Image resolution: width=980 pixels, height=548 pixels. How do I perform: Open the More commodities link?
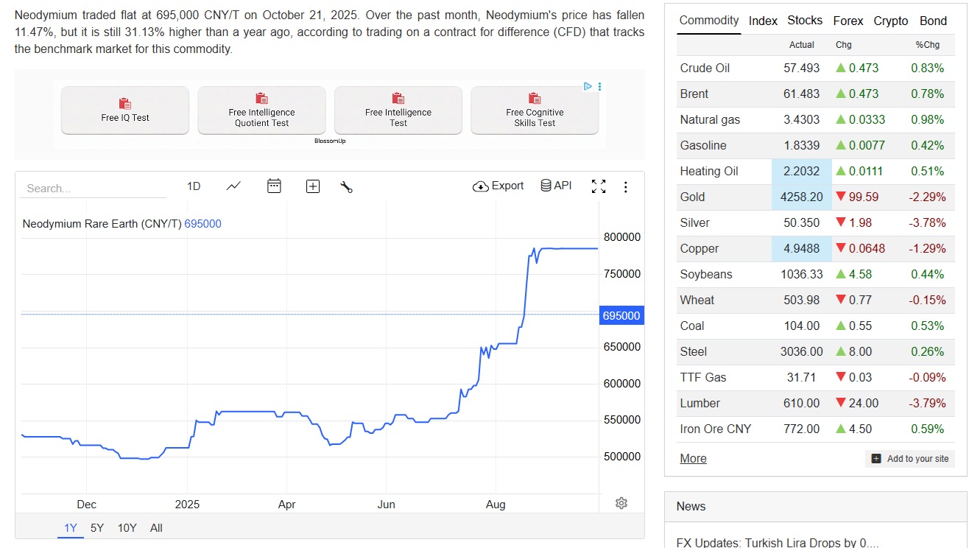click(693, 459)
